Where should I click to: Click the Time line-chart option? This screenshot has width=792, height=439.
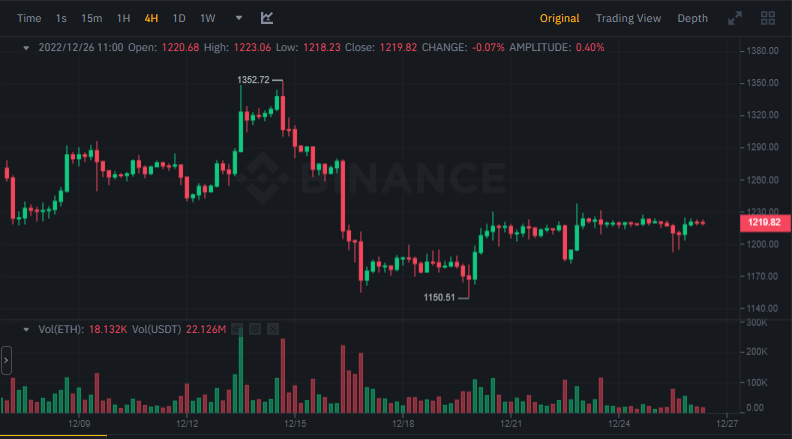coord(30,18)
